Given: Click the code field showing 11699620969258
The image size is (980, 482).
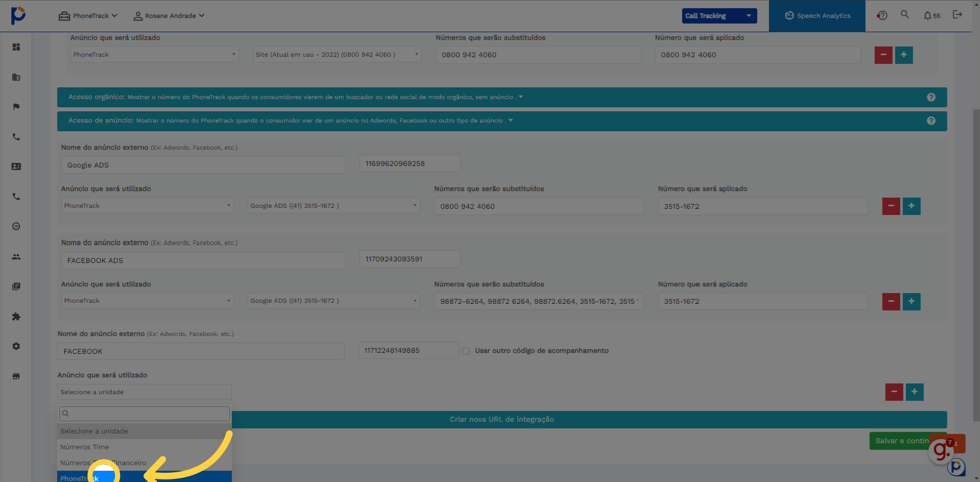Looking at the screenshot, I should pos(410,163).
